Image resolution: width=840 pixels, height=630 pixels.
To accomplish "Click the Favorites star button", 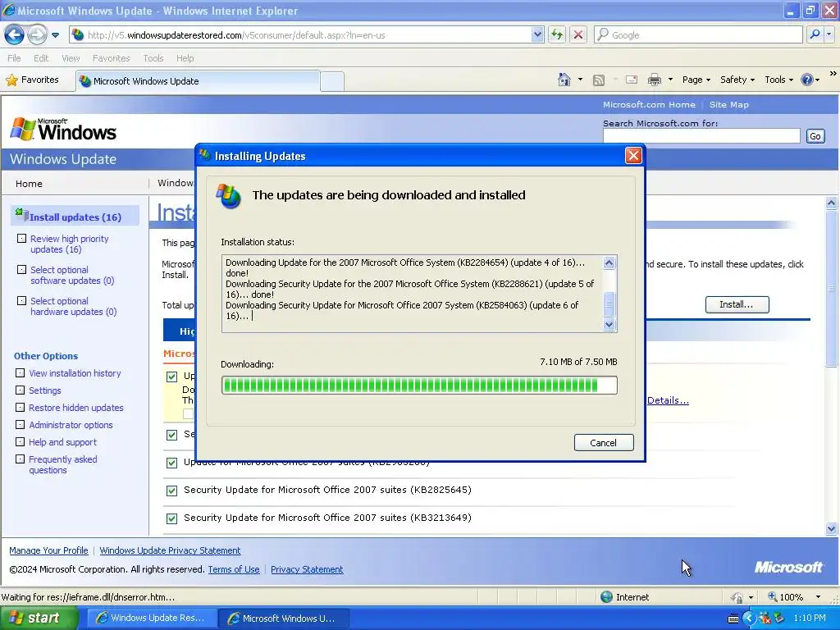I will (32, 80).
